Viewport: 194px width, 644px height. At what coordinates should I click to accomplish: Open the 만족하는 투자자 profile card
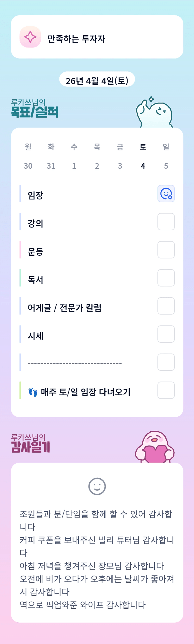[97, 37]
